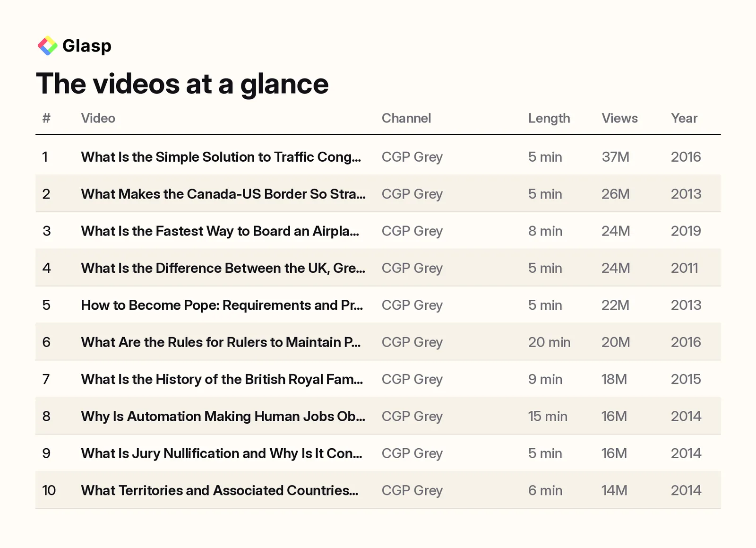Click the year 2011

tap(685, 268)
